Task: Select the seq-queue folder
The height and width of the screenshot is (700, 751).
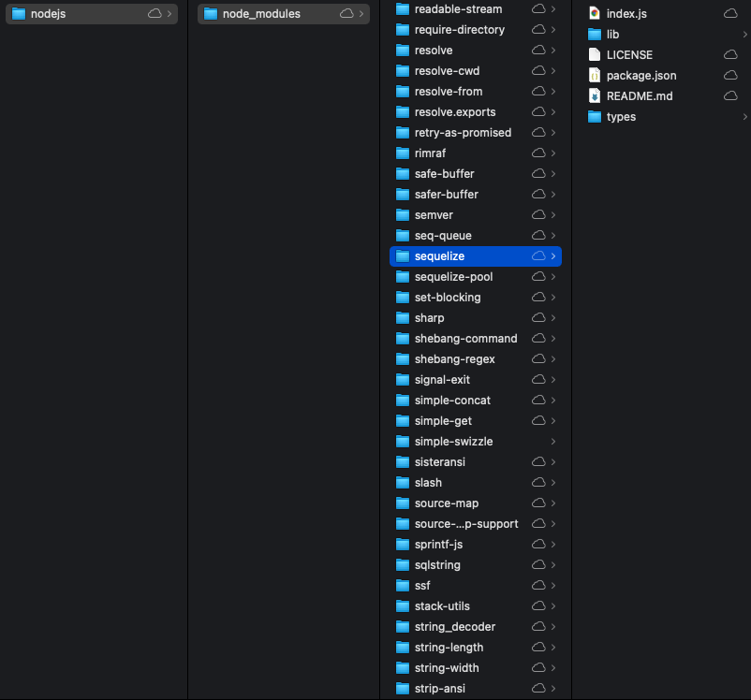Action: point(476,236)
